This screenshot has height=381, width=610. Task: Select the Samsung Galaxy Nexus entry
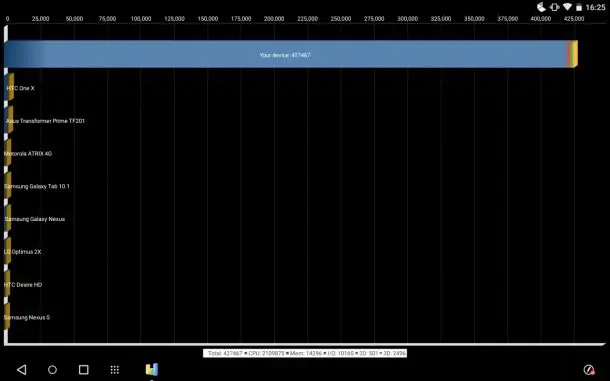35,219
